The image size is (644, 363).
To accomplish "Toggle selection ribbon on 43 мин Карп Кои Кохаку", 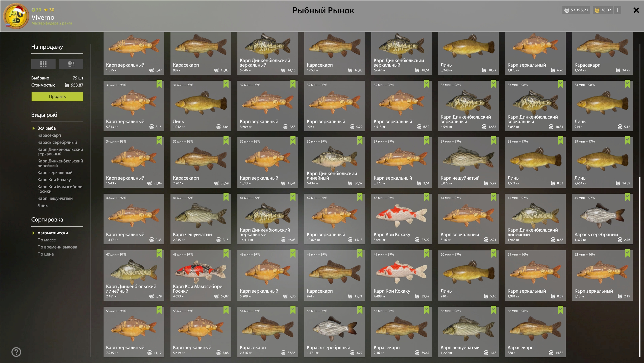I will point(427,197).
